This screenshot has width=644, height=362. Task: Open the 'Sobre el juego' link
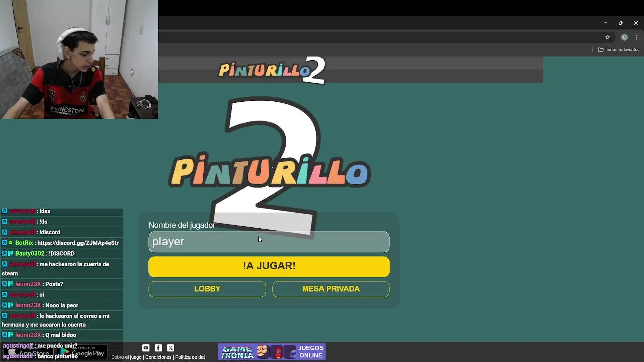pos(126,357)
